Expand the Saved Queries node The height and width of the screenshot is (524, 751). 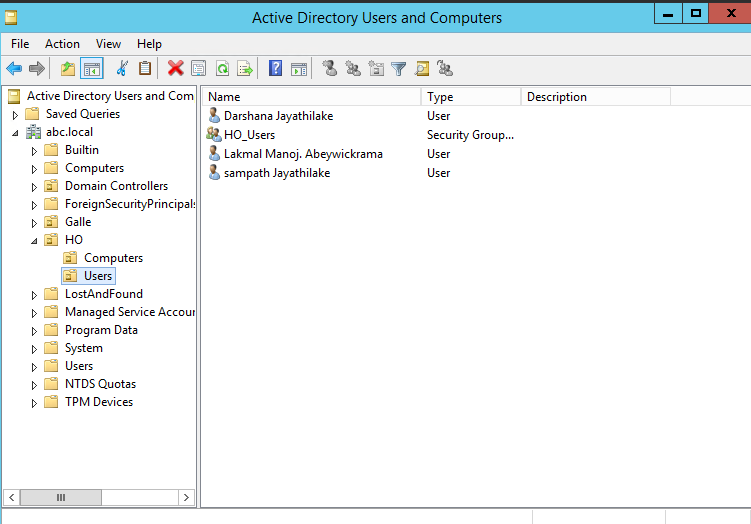click(15, 115)
